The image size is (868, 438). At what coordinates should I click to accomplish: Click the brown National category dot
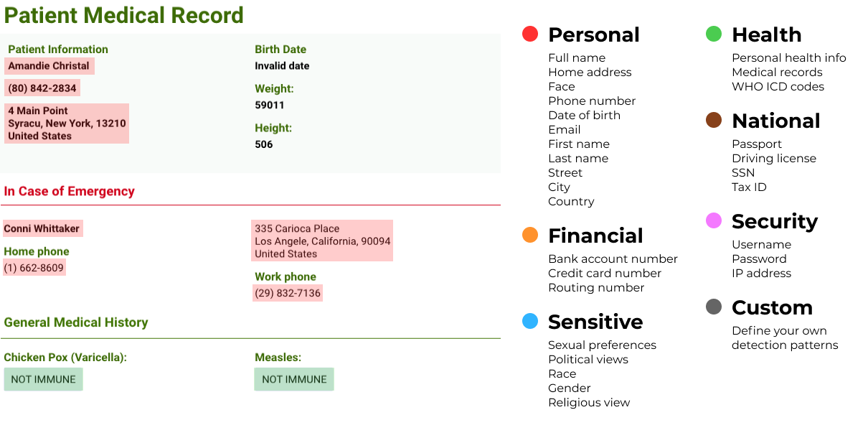(x=714, y=120)
